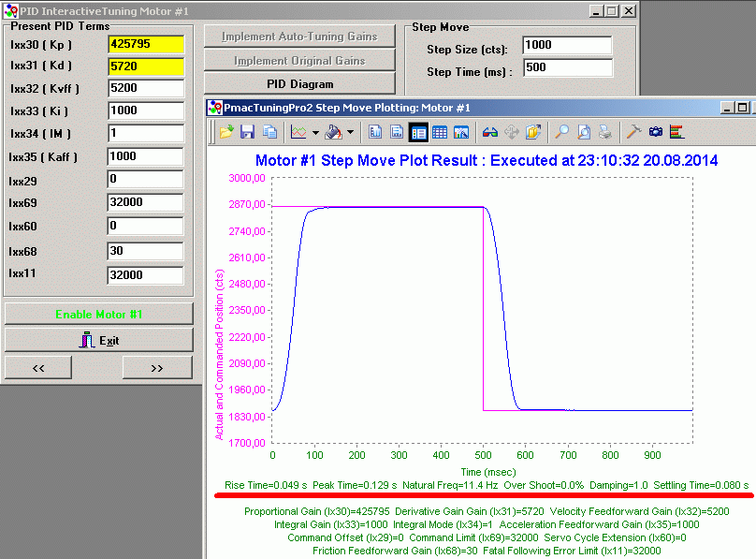Save plot with floppy disk icon
756x559 pixels.
pos(247,132)
